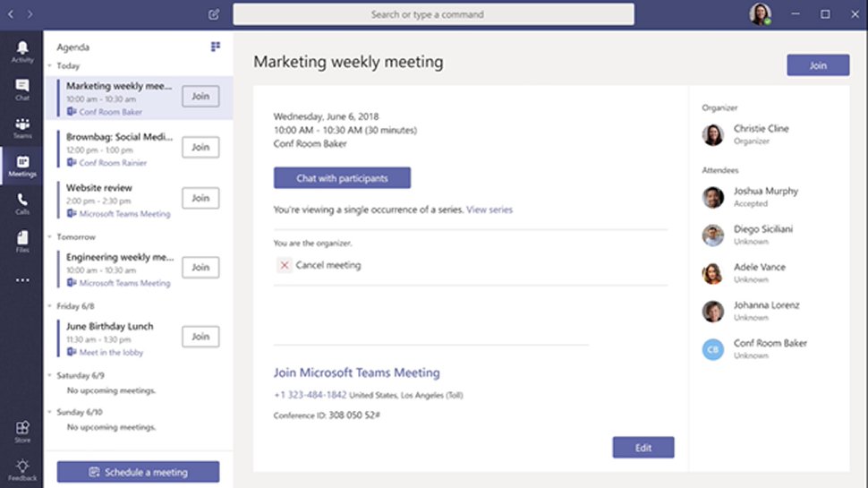
Task: Select Engineering weekly meeting agenda item
Action: [140, 270]
